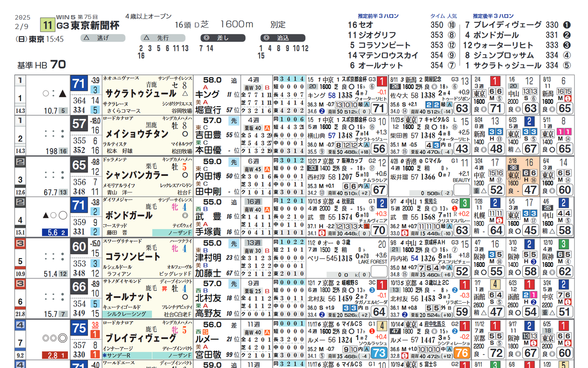Viewport: 588px width, 368px height.
Task: Select the 先行 running style pill
Action: pyautogui.click(x=162, y=38)
